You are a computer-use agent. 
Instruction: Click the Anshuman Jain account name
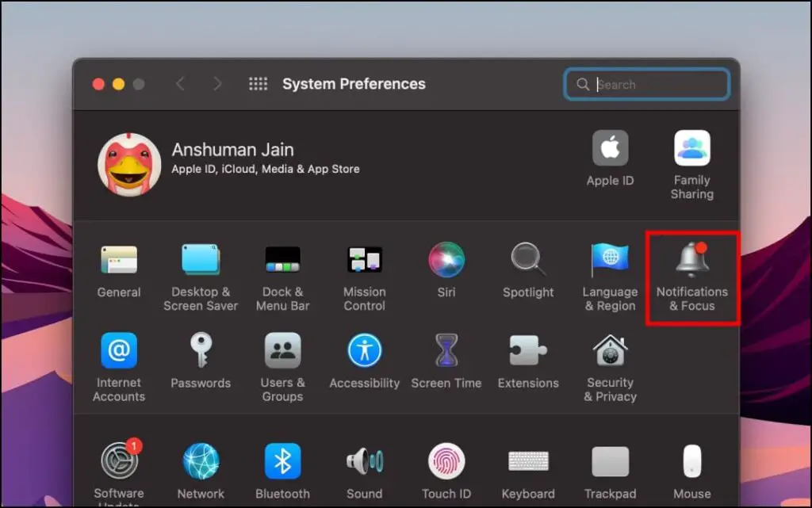[x=233, y=150]
